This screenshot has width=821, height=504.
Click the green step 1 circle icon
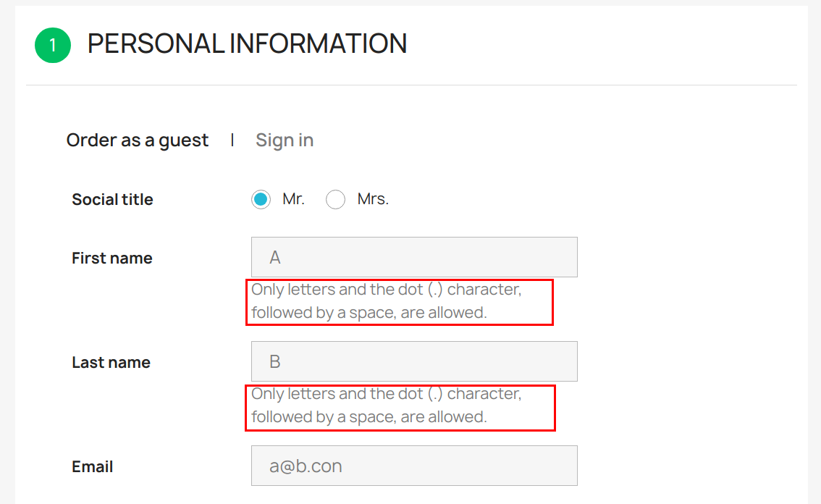53,45
